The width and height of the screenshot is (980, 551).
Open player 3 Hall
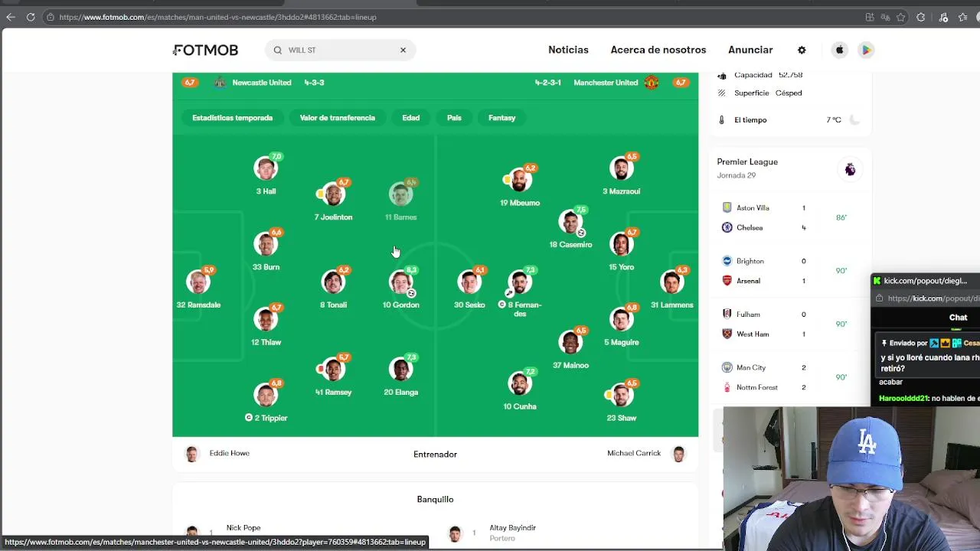(x=266, y=174)
